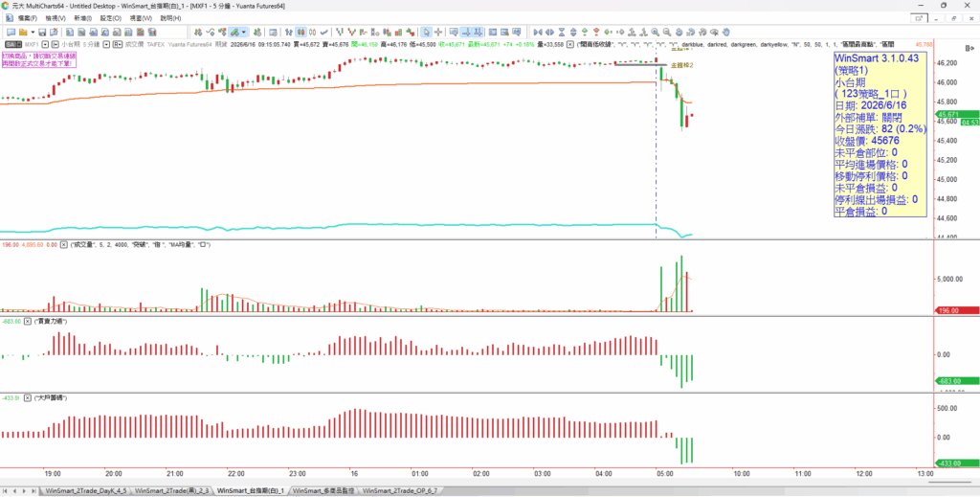
Task: Open the 設定(O) menu
Action: coord(111,18)
